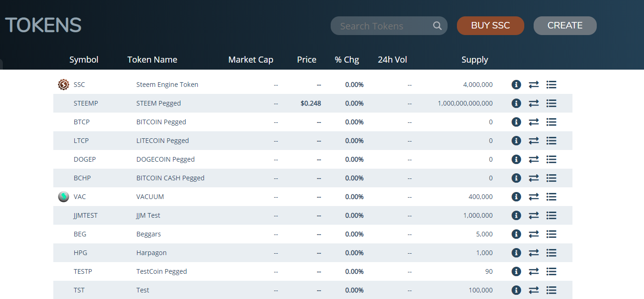The height and width of the screenshot is (299, 644).
Task: Click transfer arrows icon for VAC
Action: [534, 197]
